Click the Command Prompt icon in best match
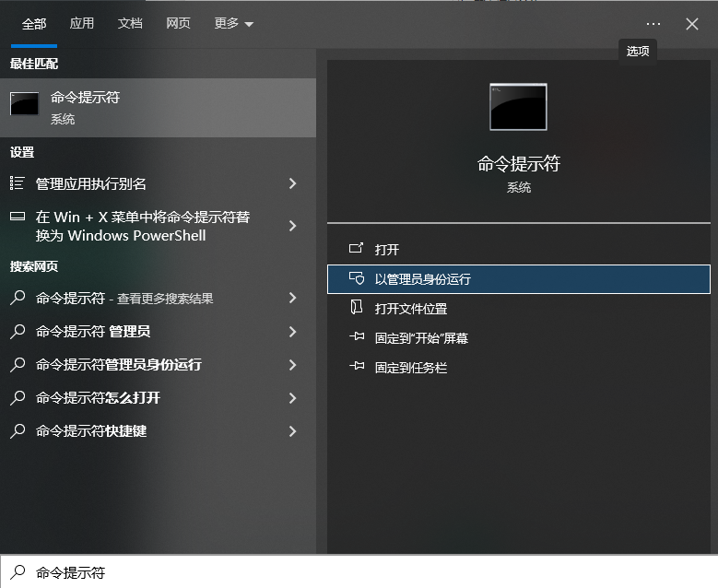 click(x=25, y=105)
